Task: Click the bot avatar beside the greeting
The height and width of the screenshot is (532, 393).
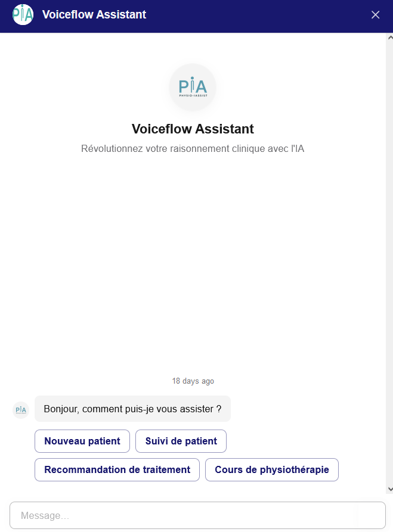Action: tap(21, 410)
